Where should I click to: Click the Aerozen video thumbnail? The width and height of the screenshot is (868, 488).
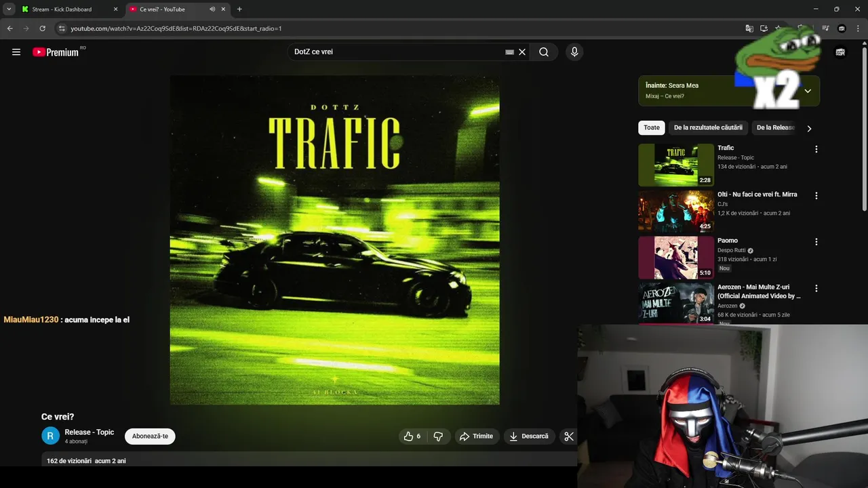click(x=676, y=303)
